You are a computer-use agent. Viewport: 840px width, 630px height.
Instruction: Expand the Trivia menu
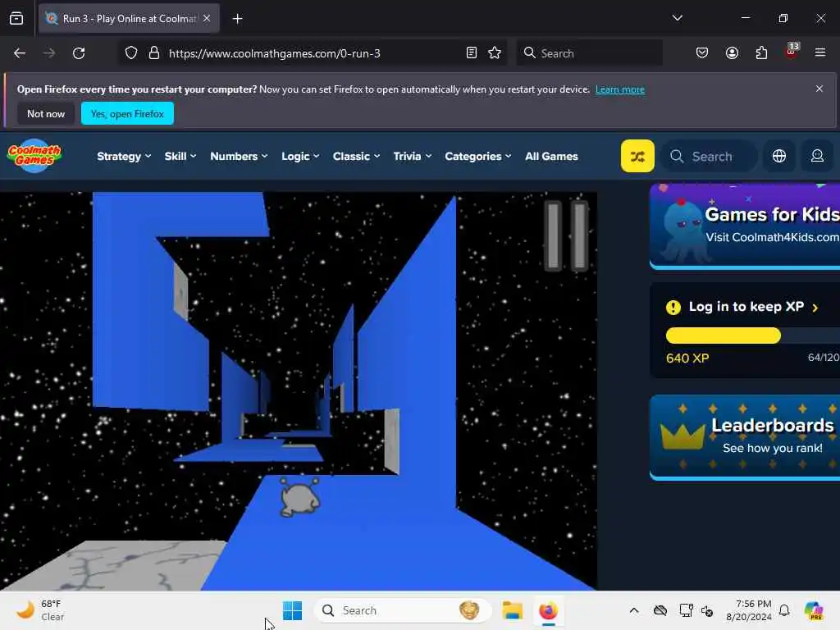point(412,156)
